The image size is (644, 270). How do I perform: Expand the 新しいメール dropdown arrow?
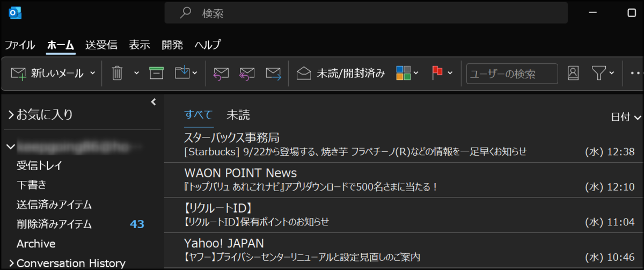93,74
